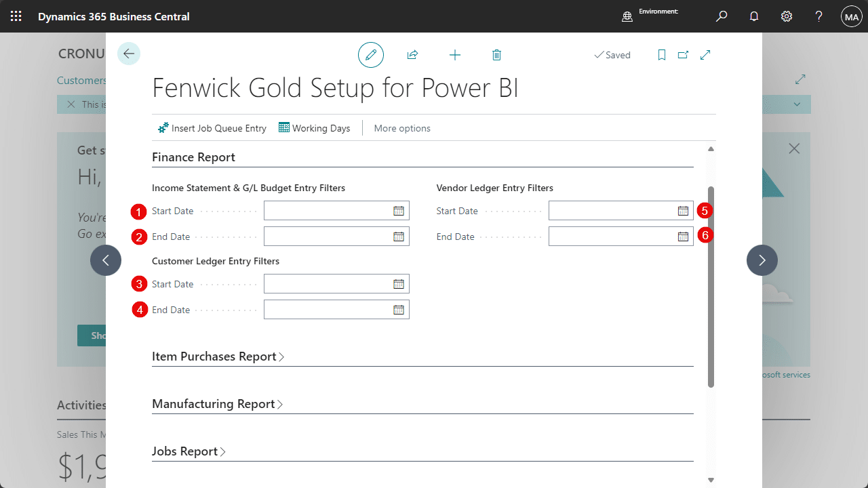
Task: Close the Get started banner behind
Action: [794, 148]
